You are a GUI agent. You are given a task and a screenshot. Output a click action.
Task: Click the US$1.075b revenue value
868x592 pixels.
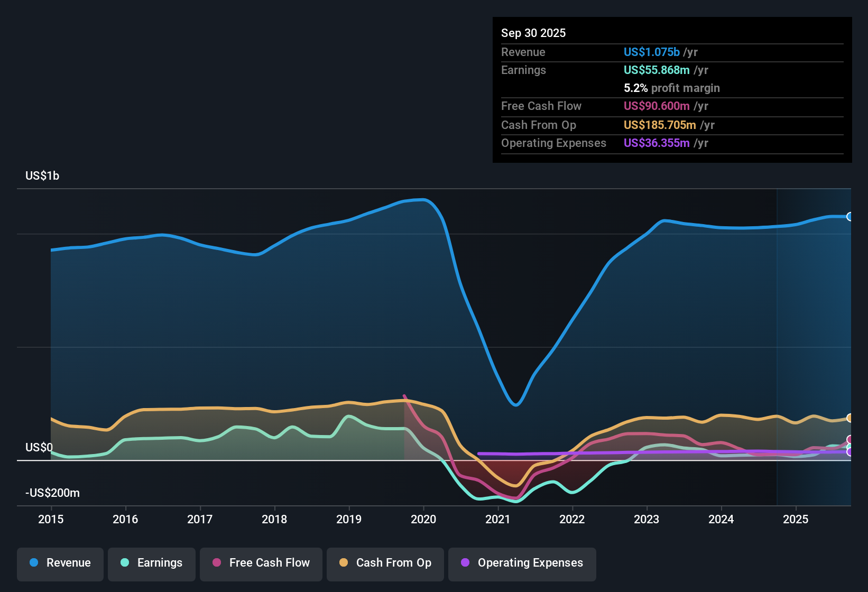[x=651, y=52]
